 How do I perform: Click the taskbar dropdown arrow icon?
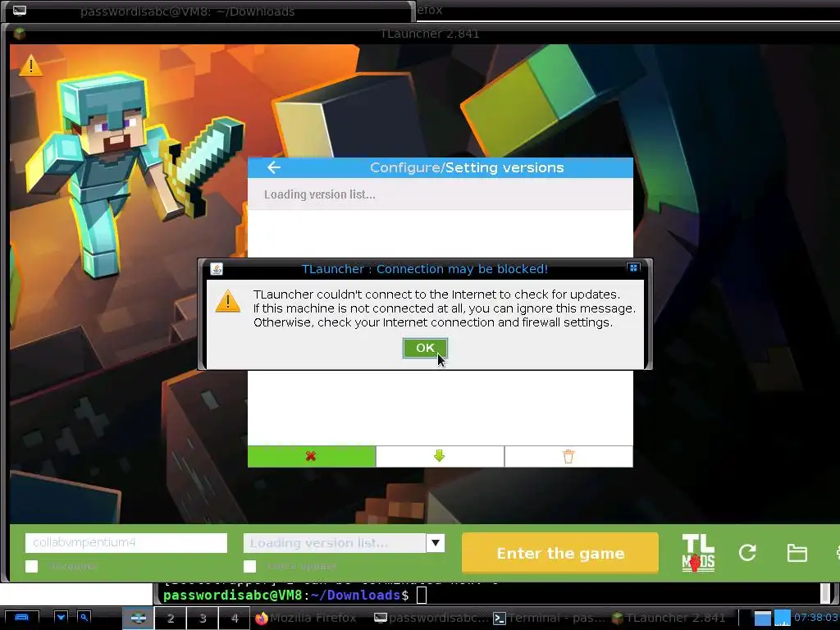[61, 618]
